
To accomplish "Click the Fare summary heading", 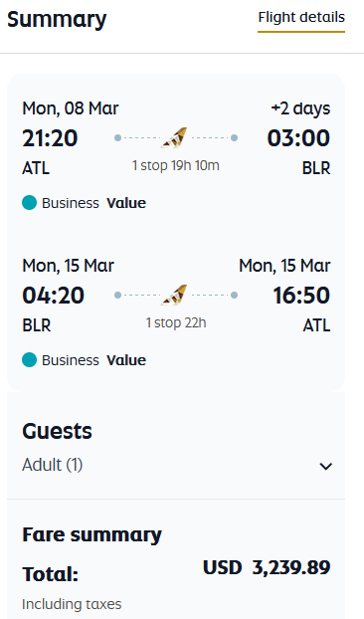I will click(91, 535).
